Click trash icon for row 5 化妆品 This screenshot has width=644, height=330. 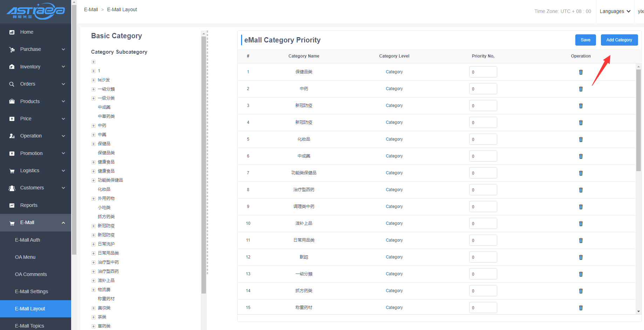pyautogui.click(x=581, y=139)
